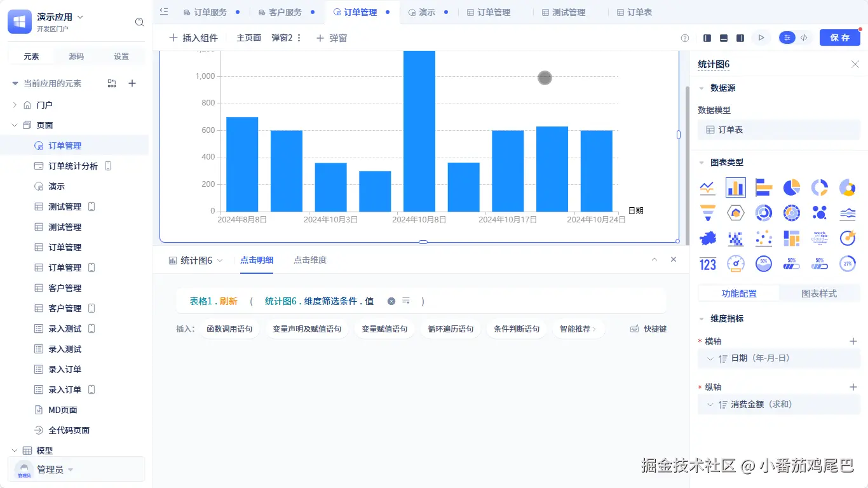Open the 管理员 user dropdown
This screenshot has width=868, height=488.
coord(71,470)
